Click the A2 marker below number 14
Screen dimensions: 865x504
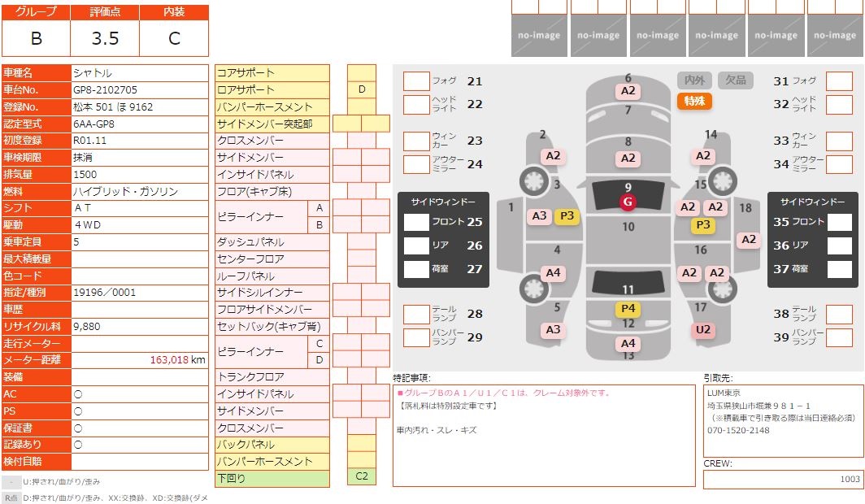pos(704,155)
